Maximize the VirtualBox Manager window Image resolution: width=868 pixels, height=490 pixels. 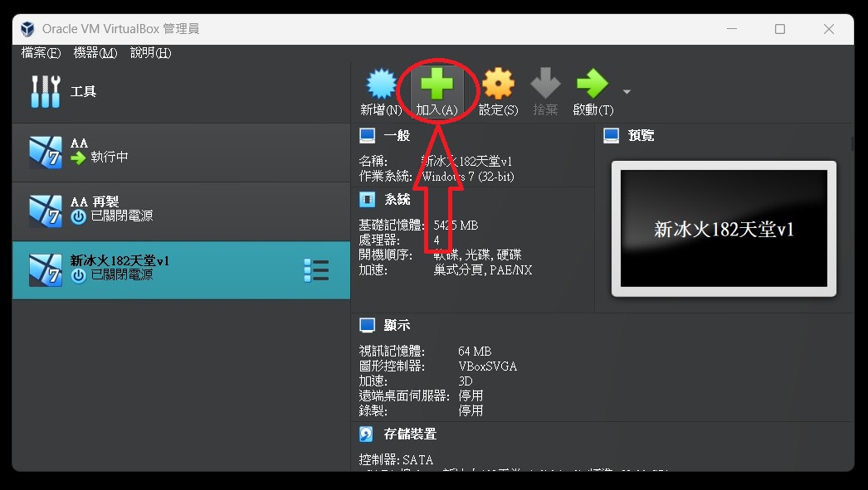click(x=779, y=29)
